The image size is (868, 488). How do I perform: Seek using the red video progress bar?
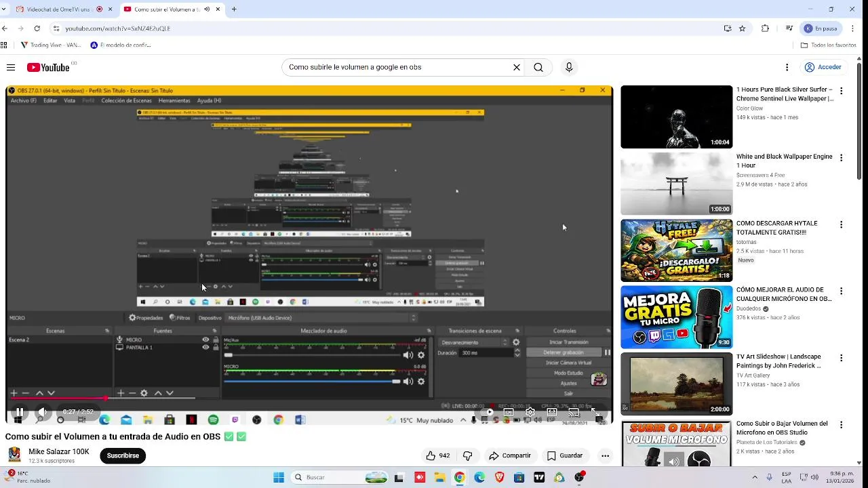coord(103,399)
